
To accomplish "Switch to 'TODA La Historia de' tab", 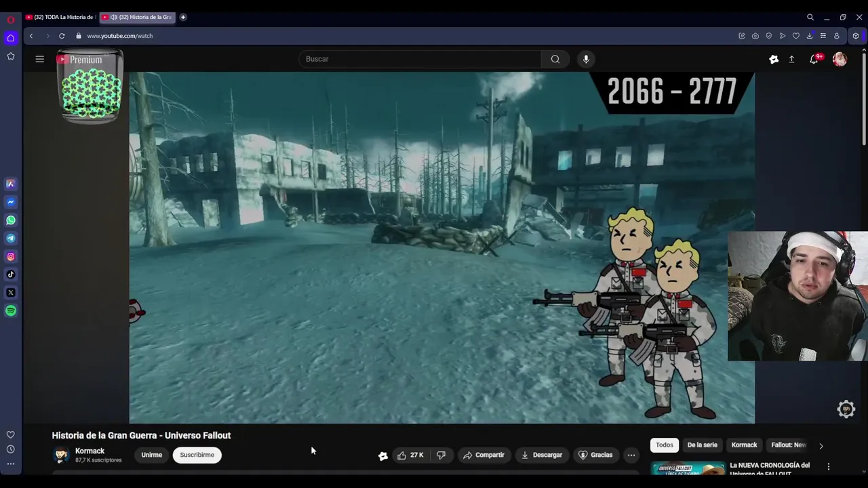I will pos(60,17).
